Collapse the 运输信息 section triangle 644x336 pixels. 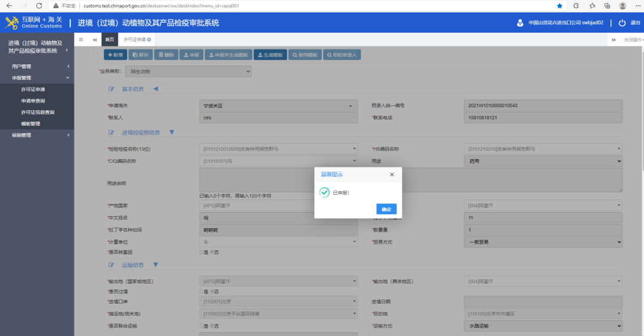tap(156, 265)
